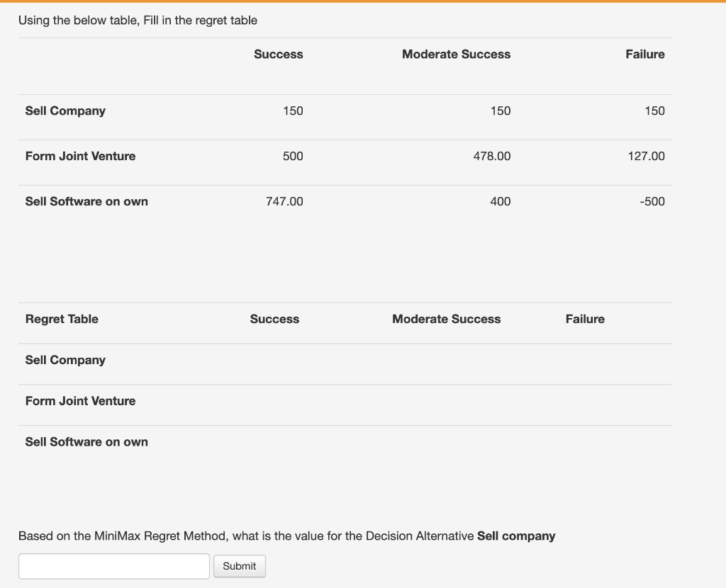The image size is (726, 588).
Task: Click the 478.00 payoff value
Action: click(x=491, y=156)
